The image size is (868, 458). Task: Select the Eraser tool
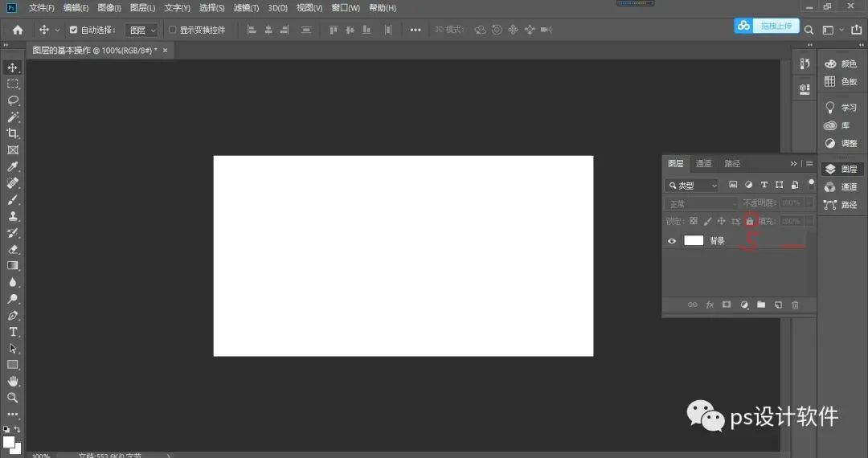coord(13,249)
